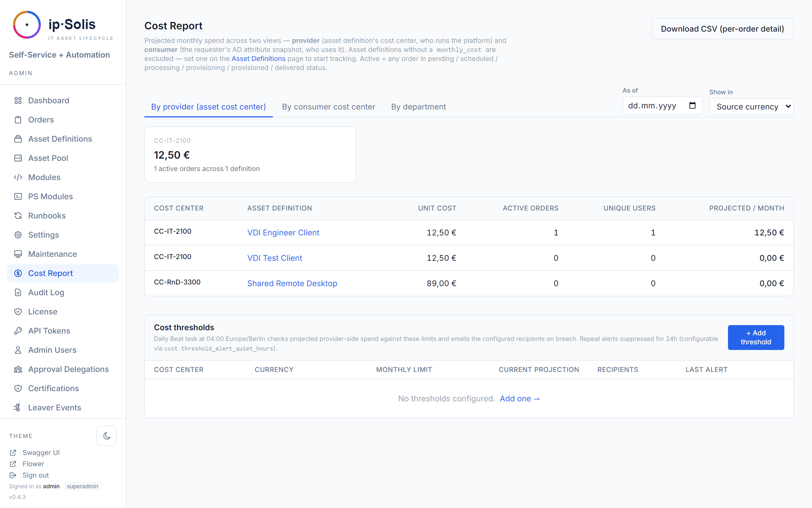Click the License shield icon
This screenshot has width=812, height=508.
[x=18, y=312]
